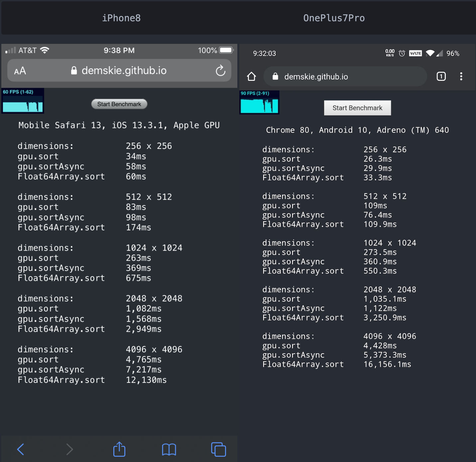Screen dimensions: 476x462
Task: Tap the AT&T carrier label
Action: [27, 51]
